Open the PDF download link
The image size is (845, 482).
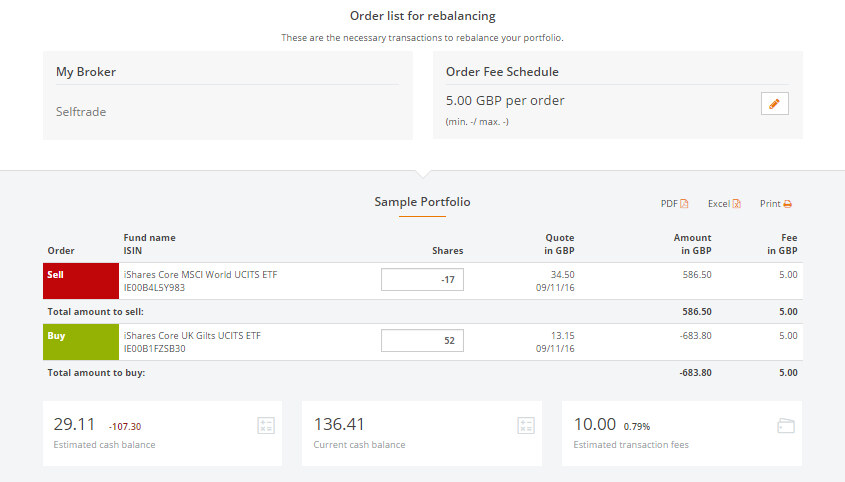(669, 204)
